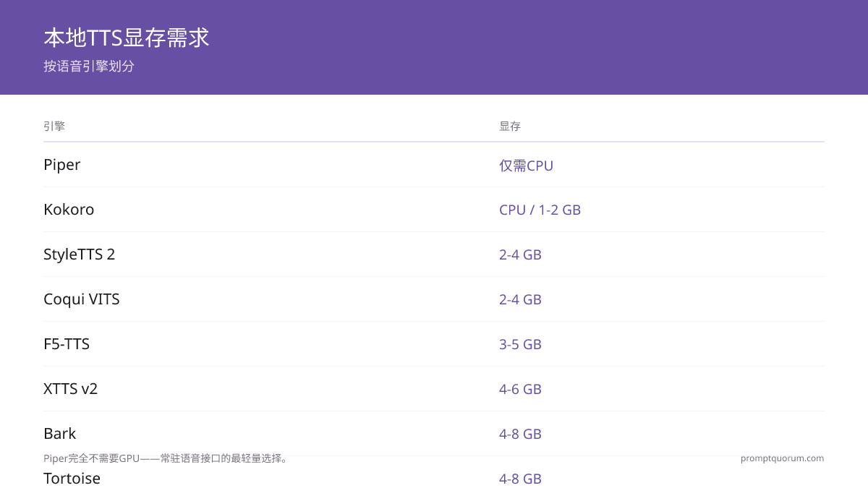Screen dimensions: 868x488
Task: Click the CPU / 1-2 GB value
Action: 540,210
